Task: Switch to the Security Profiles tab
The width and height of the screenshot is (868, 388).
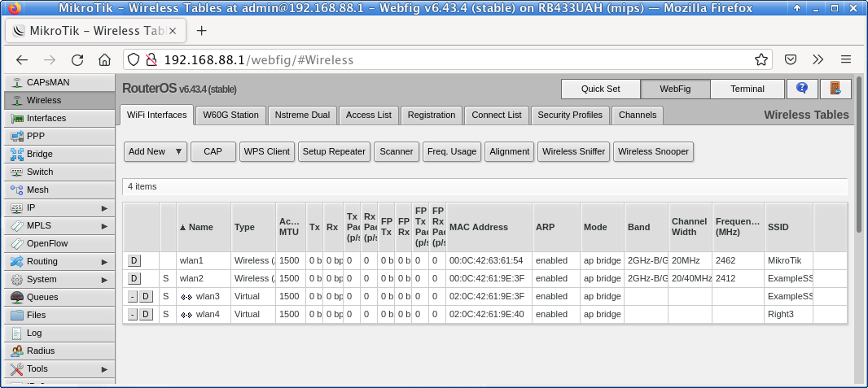Action: (569, 115)
